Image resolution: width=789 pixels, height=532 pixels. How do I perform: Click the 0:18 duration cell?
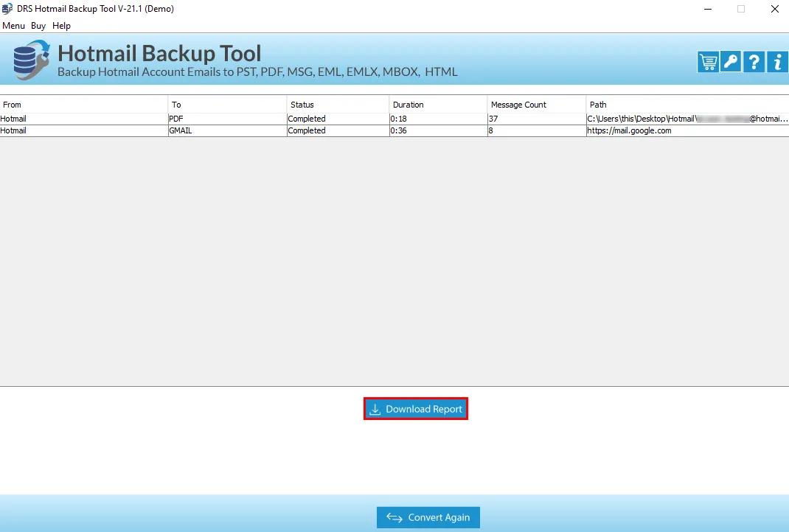[438, 119]
